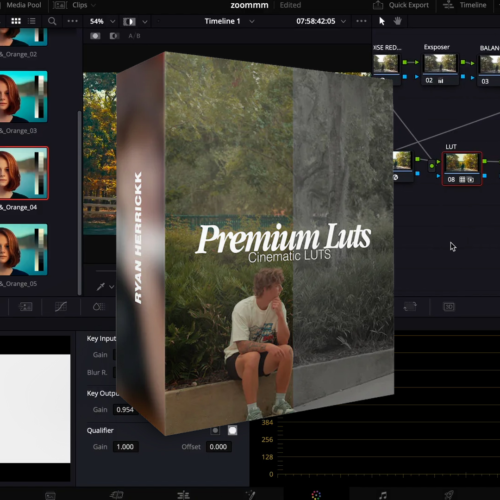Go to the Cut page icon at bottom

pos(116,495)
